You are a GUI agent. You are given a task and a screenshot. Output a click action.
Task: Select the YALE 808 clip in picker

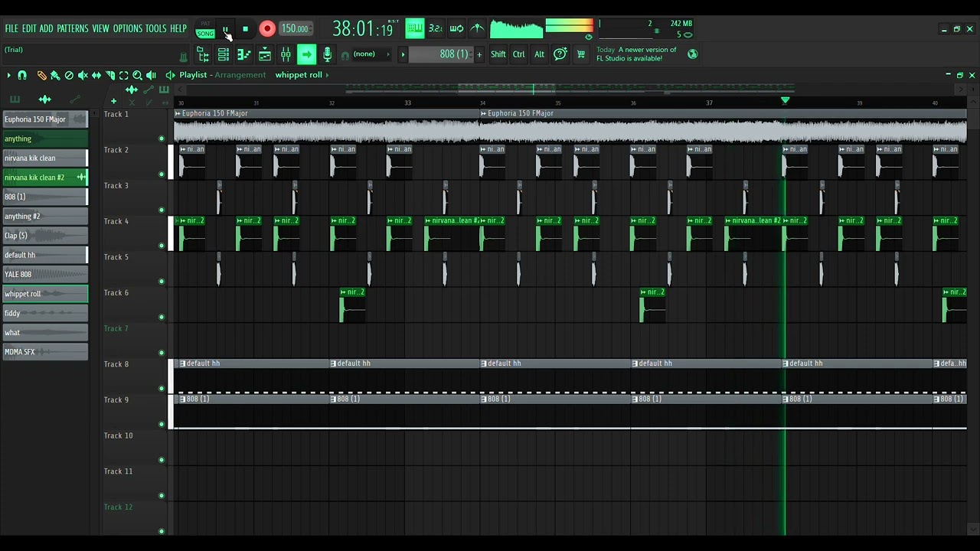coord(45,274)
